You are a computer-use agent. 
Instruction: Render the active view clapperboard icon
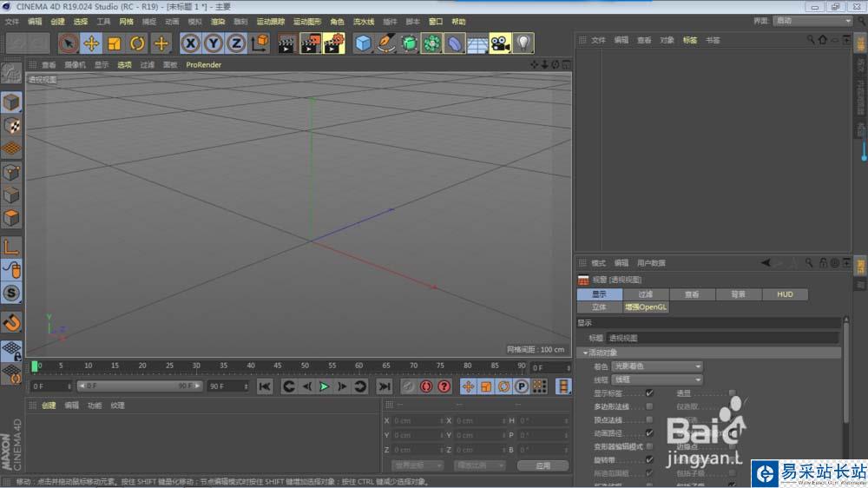(286, 43)
